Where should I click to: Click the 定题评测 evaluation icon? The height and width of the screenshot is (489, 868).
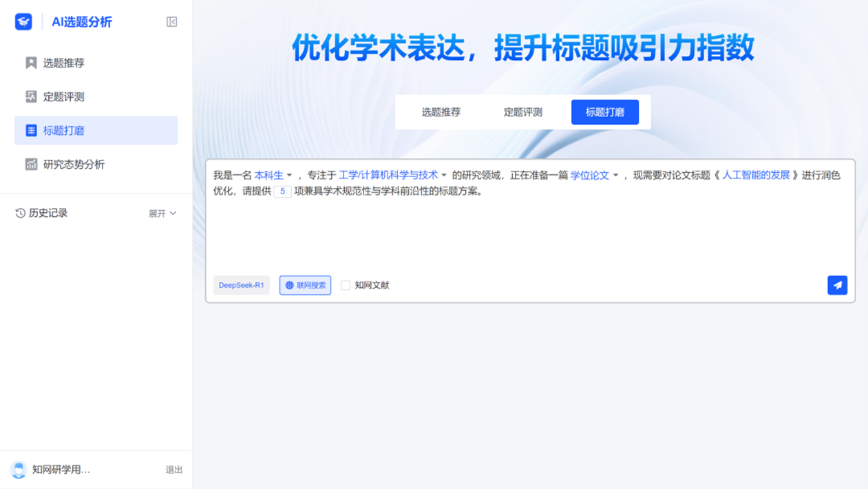click(x=31, y=96)
